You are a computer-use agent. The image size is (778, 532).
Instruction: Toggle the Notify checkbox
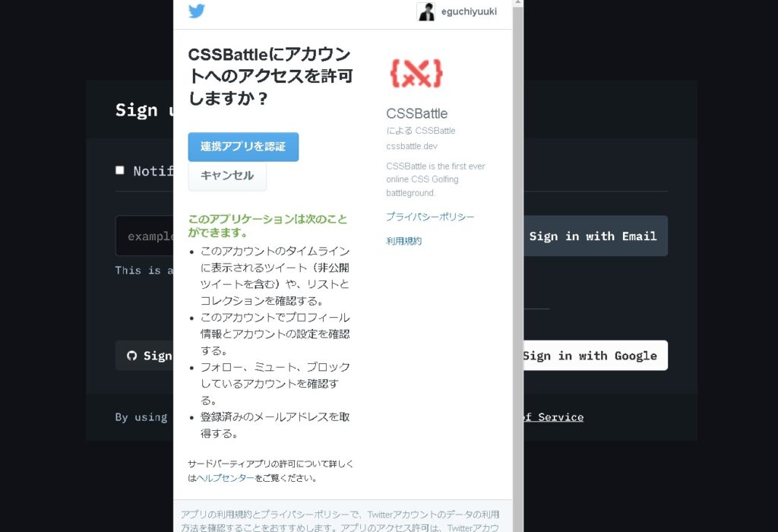click(119, 170)
